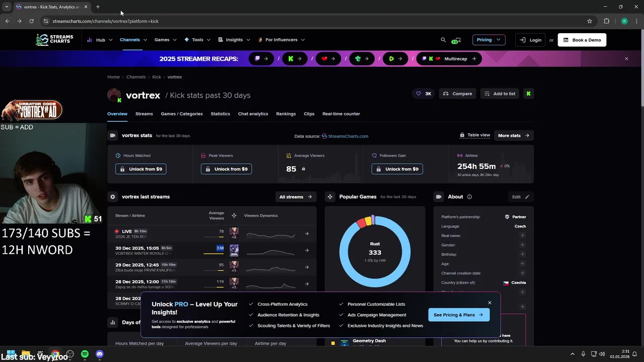This screenshot has height=362, width=644.
Task: Close the Unlock PRO popup
Action: coord(490,303)
